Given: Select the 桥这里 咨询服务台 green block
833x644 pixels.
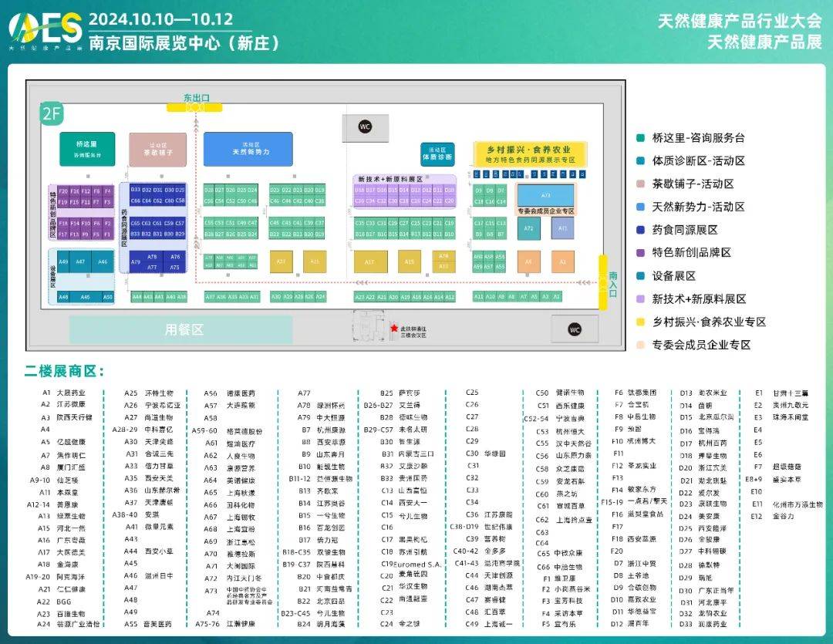Looking at the screenshot, I should coord(86,149).
